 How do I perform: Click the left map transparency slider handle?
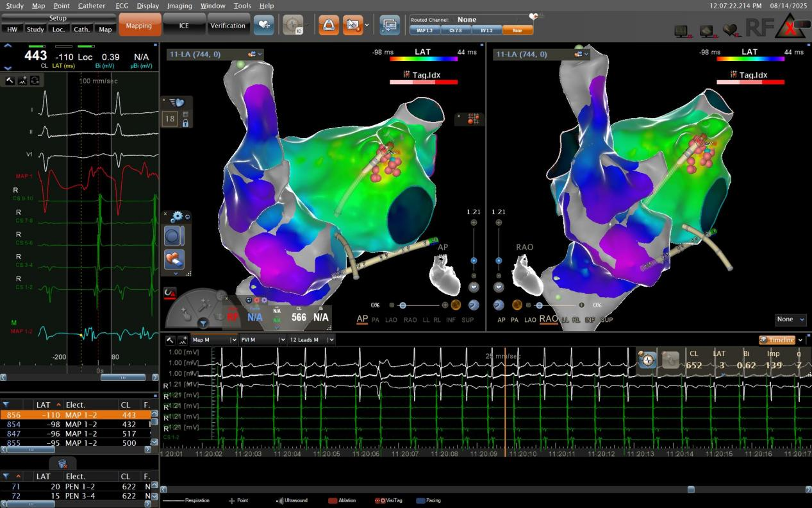(x=402, y=305)
